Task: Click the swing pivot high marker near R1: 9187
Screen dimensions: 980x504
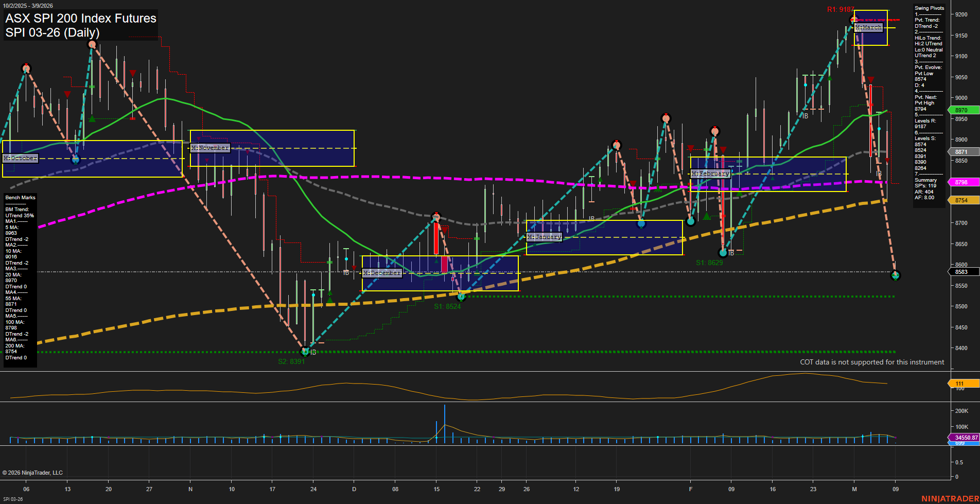Action: (854, 20)
